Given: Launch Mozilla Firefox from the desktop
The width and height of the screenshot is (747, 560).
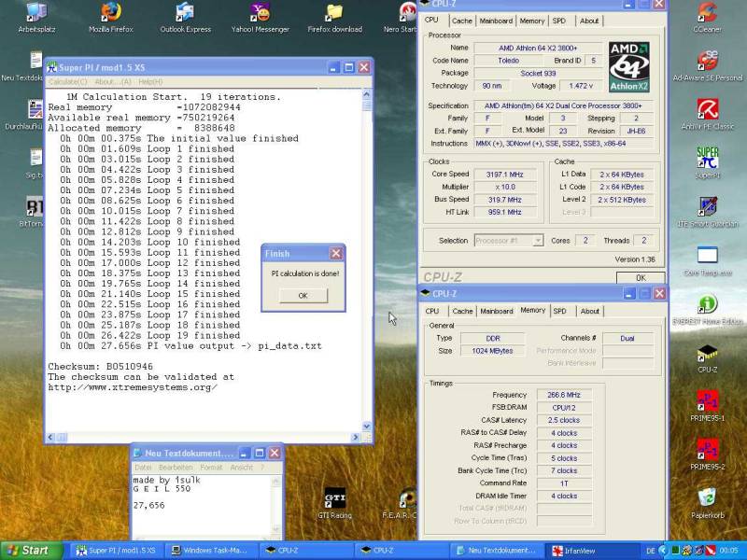Looking at the screenshot, I should 111,18.
